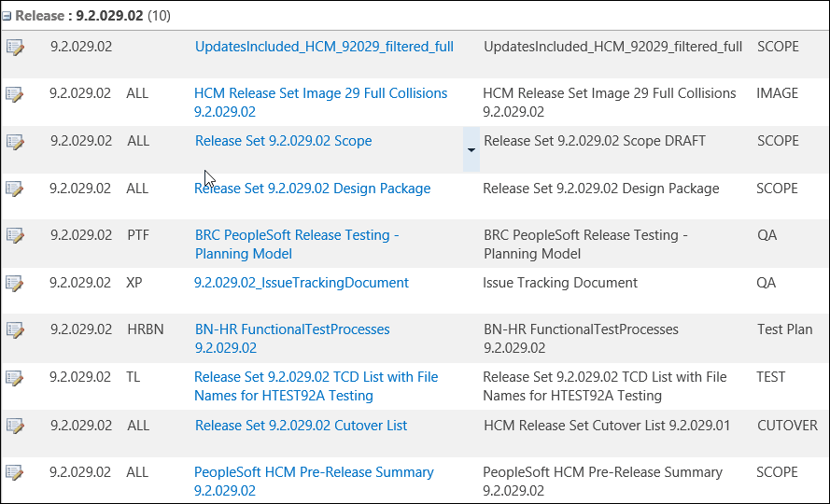Viewport: 830px width, 504px height.
Task: Click edit icon for Issue Tracking Document row
Action: click(15, 283)
